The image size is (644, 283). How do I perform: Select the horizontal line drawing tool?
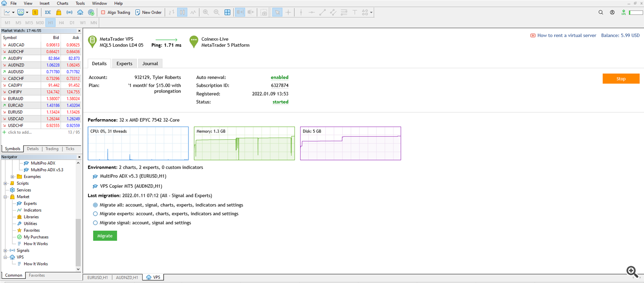pos(312,12)
